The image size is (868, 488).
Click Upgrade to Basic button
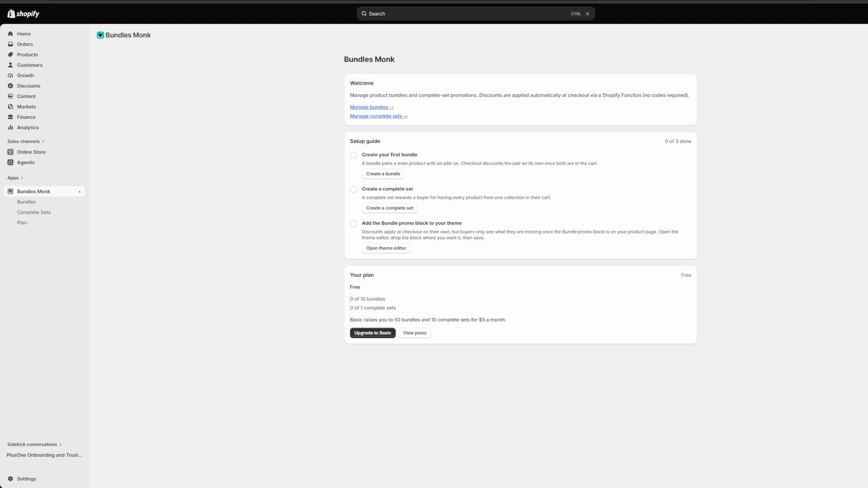(373, 333)
